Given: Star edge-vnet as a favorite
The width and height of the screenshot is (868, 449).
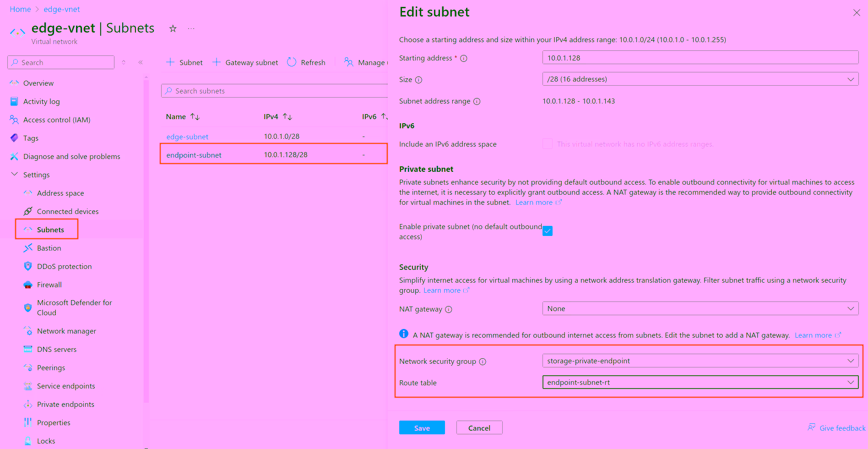Looking at the screenshot, I should 173,28.
